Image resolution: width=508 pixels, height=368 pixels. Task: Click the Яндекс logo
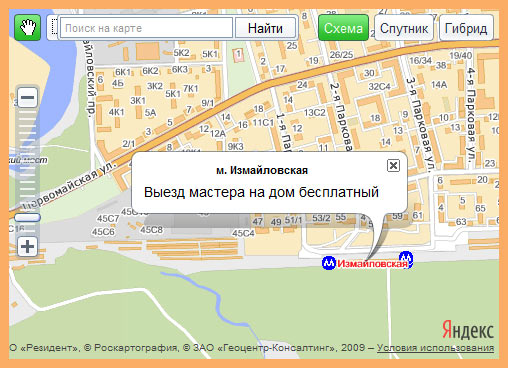tap(468, 330)
